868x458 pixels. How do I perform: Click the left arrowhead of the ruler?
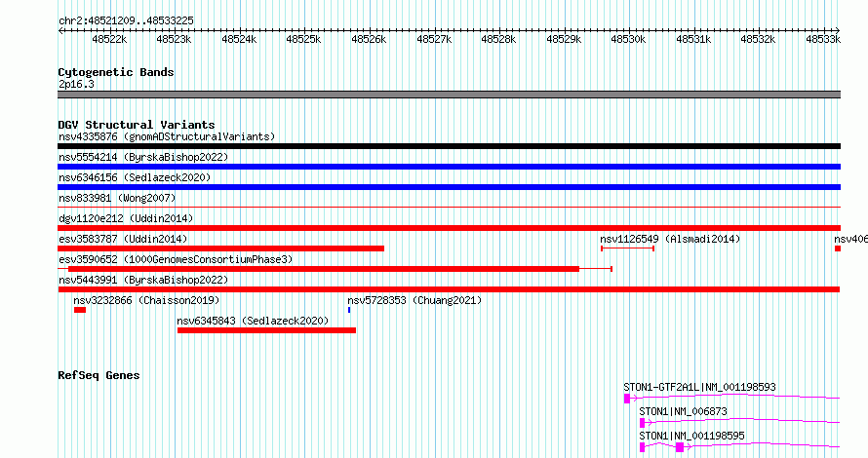tap(60, 30)
